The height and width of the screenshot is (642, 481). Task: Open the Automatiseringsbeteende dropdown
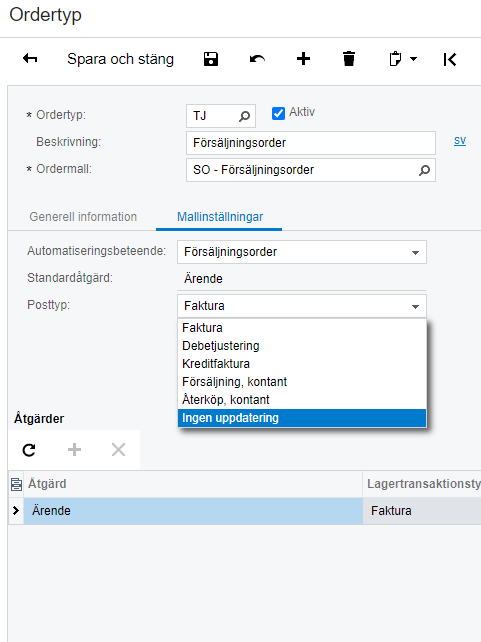302,252
